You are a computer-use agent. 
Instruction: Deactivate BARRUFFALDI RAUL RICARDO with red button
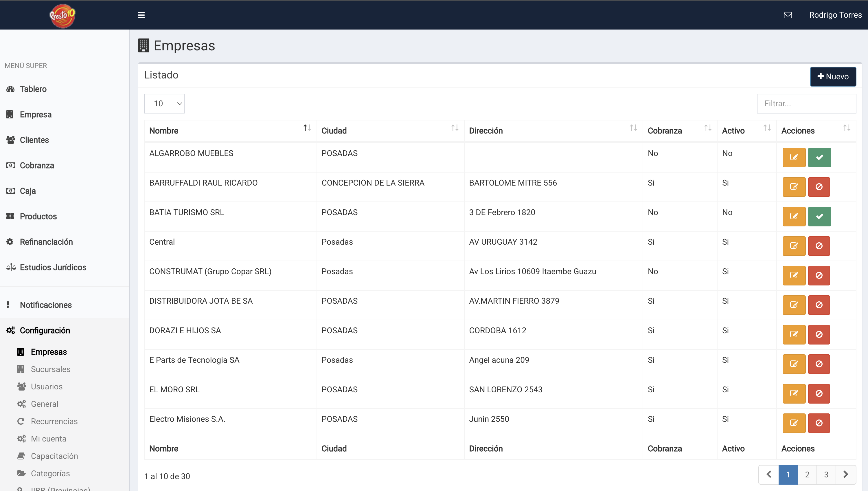pos(819,187)
